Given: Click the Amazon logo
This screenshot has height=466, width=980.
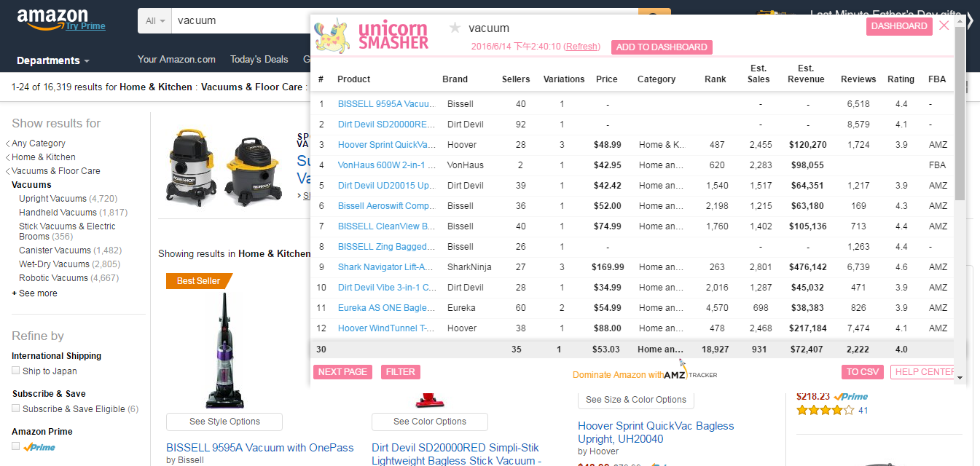Looking at the screenshot, I should click(x=52, y=20).
